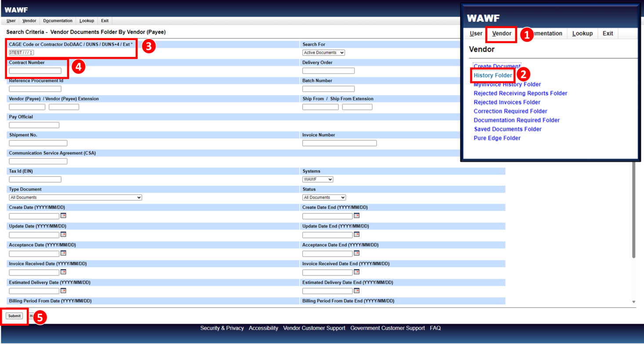Open calendar picker for Acceptance Date
Screen dimensions: 644x344
[63, 253]
